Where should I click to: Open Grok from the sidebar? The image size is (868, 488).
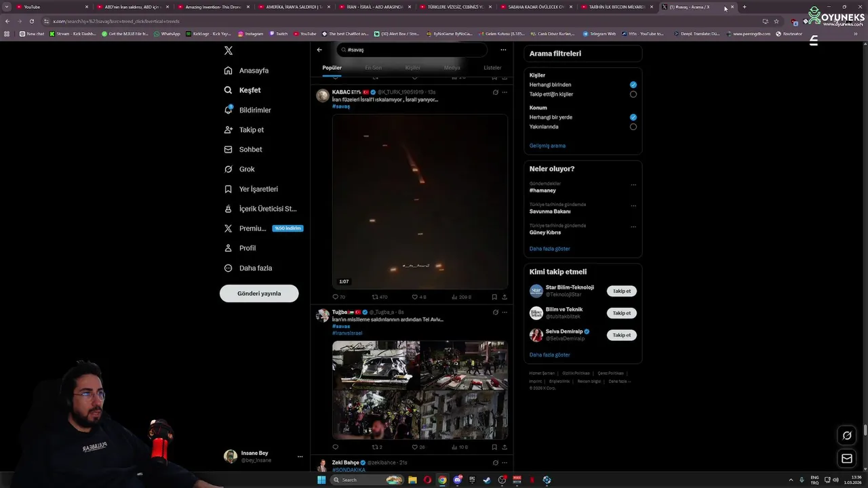(239, 169)
